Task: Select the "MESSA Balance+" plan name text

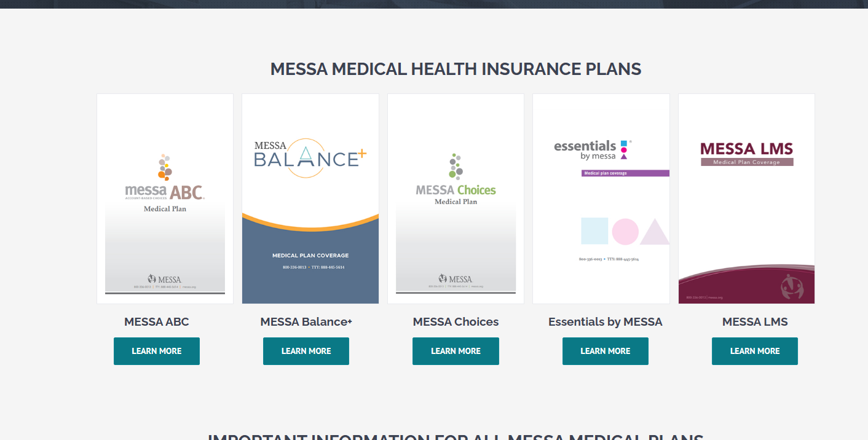Action: [306, 321]
